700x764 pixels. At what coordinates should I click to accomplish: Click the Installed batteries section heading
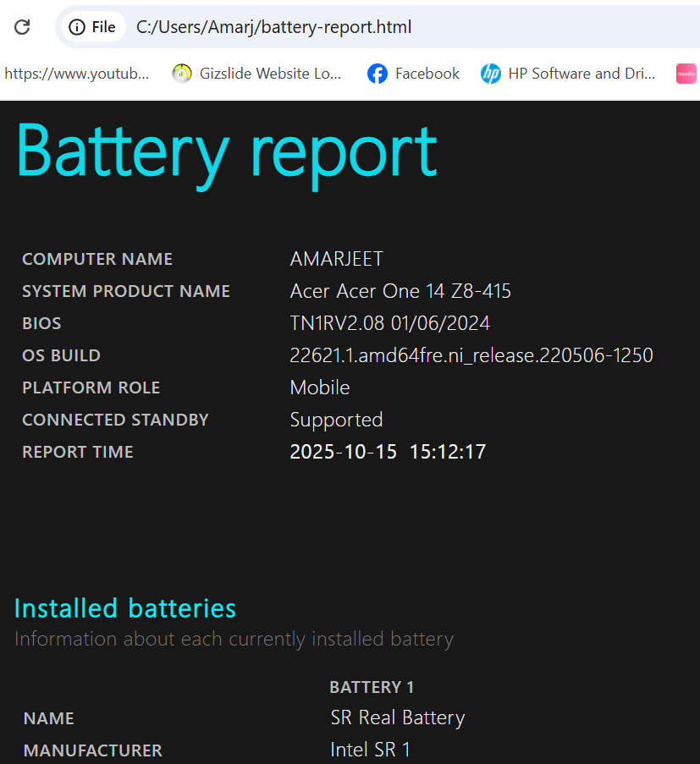coord(124,607)
